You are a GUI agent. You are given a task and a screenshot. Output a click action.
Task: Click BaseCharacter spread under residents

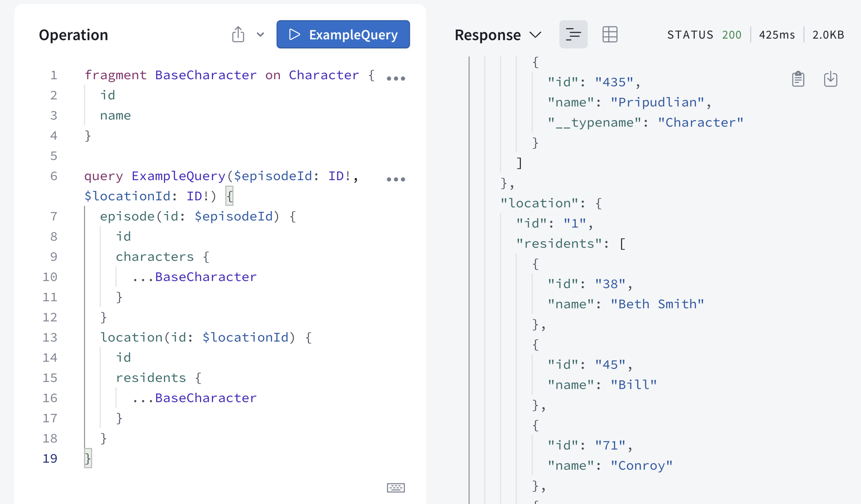click(205, 398)
